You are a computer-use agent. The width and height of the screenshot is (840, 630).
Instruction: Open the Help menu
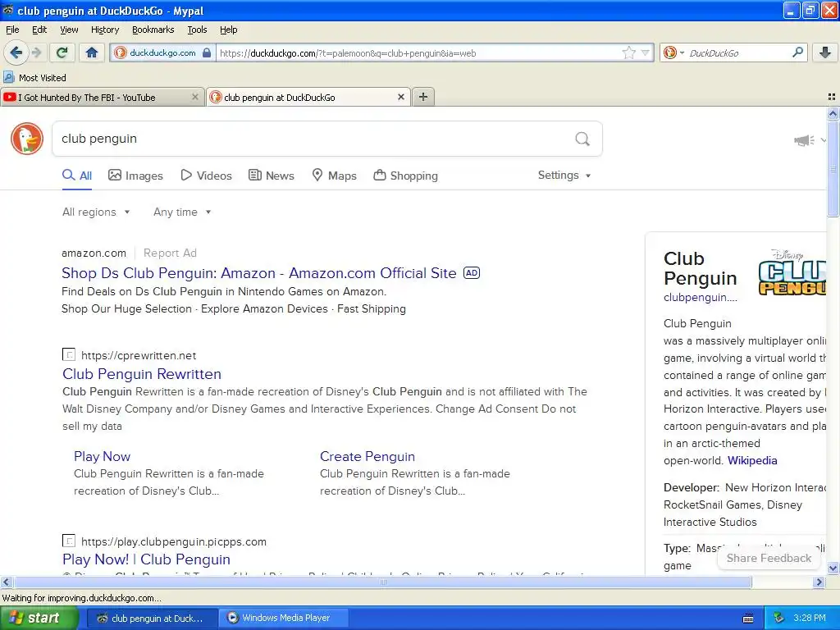228,30
